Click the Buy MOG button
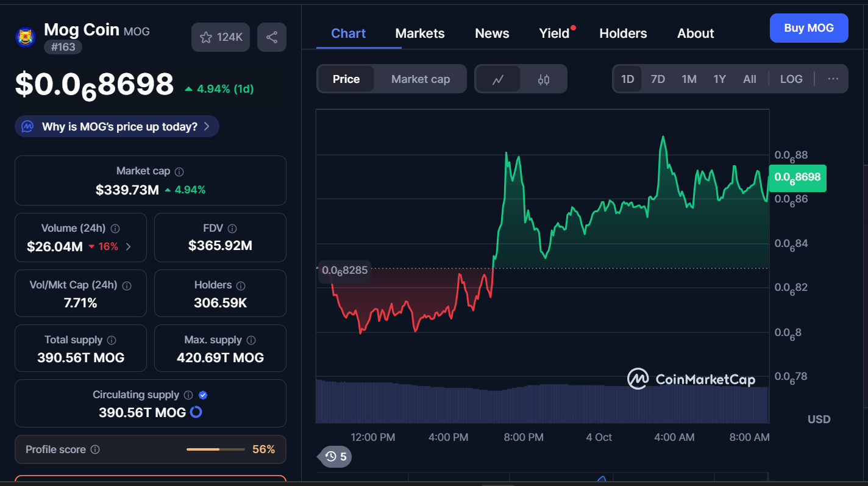Viewport: 868px width, 486px height. click(808, 28)
